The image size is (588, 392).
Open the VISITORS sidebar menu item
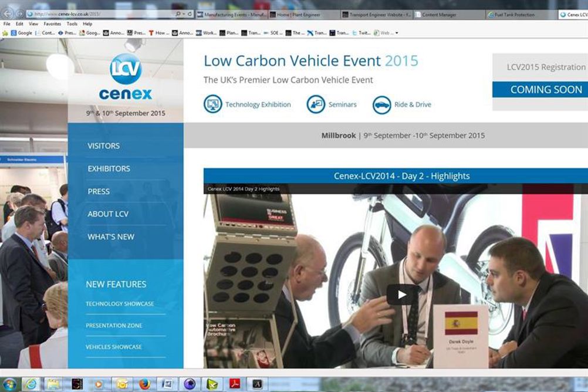[x=103, y=146]
